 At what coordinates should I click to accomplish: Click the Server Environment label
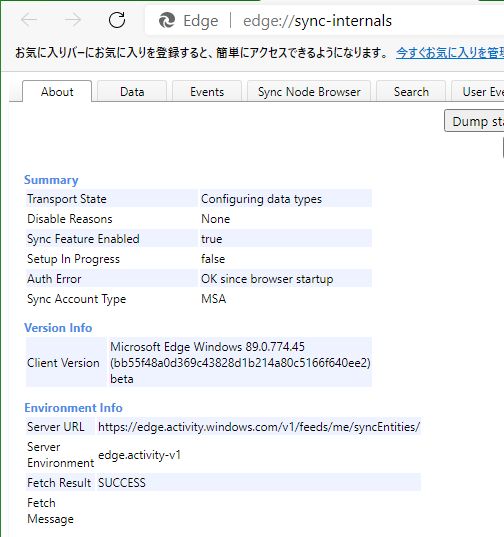pyautogui.click(x=61, y=455)
